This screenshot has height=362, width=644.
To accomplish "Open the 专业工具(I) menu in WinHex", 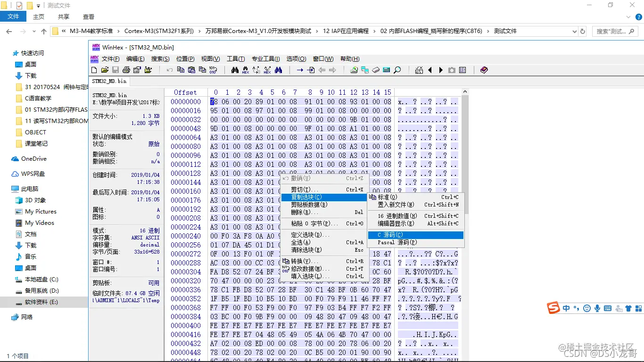I will tap(265, 59).
